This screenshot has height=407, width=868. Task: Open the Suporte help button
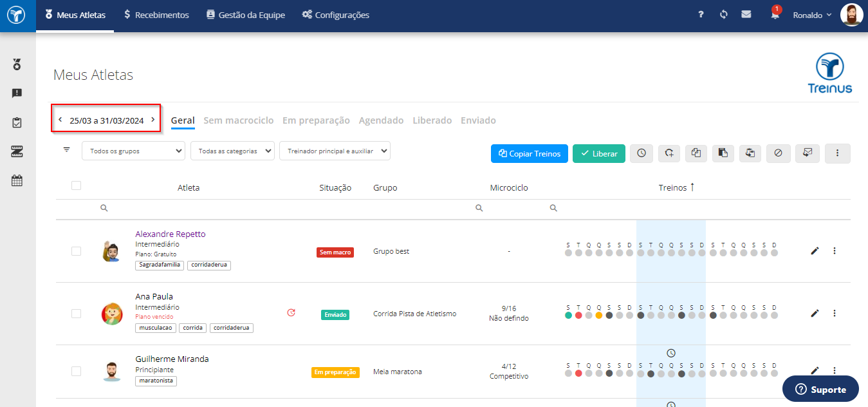point(820,389)
